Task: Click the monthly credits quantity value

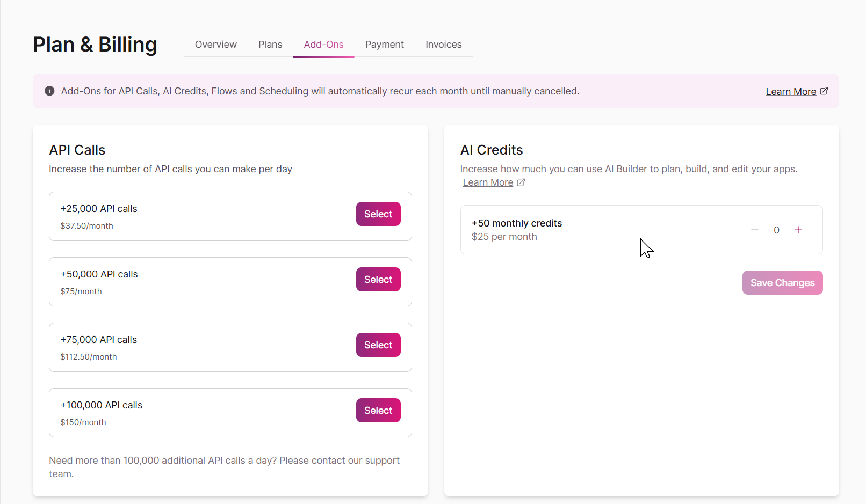Action: (x=776, y=230)
